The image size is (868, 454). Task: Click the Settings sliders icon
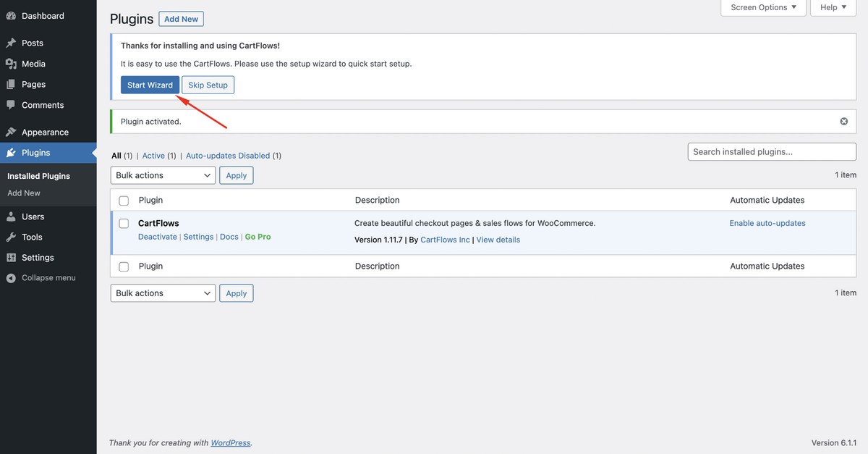pyautogui.click(x=11, y=258)
